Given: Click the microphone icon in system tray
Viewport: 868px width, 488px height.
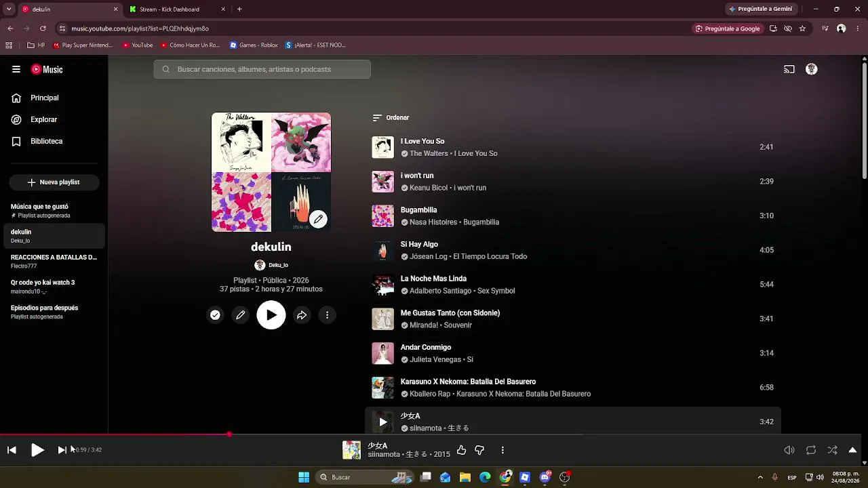Looking at the screenshot, I should [774, 477].
